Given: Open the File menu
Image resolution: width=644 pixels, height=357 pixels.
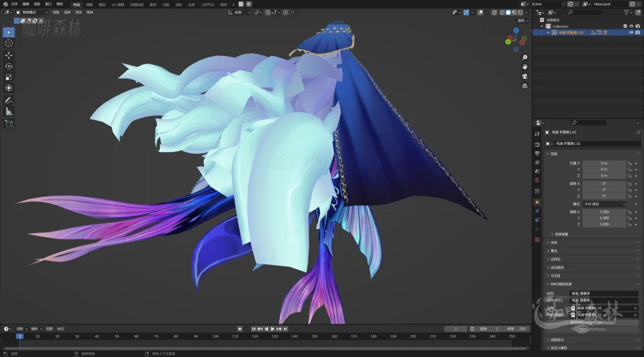Looking at the screenshot, I should [x=14, y=4].
